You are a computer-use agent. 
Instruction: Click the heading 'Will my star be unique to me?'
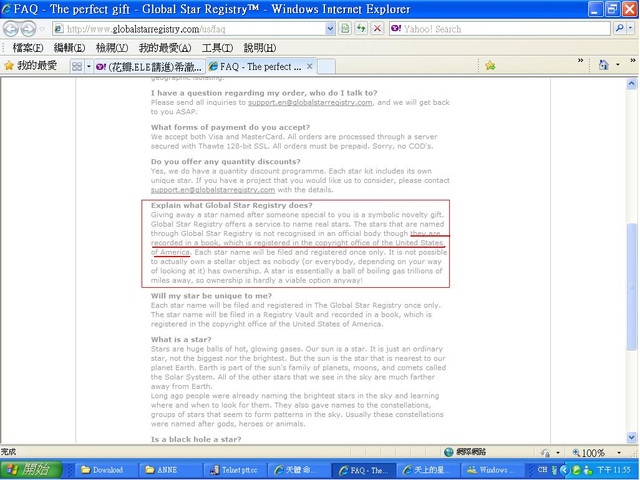[x=211, y=296]
